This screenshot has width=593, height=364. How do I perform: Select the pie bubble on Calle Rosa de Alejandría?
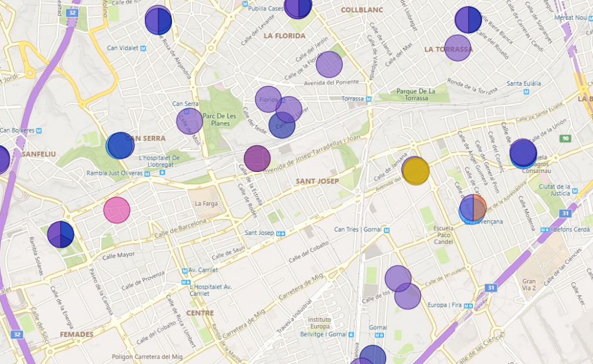coord(158,20)
